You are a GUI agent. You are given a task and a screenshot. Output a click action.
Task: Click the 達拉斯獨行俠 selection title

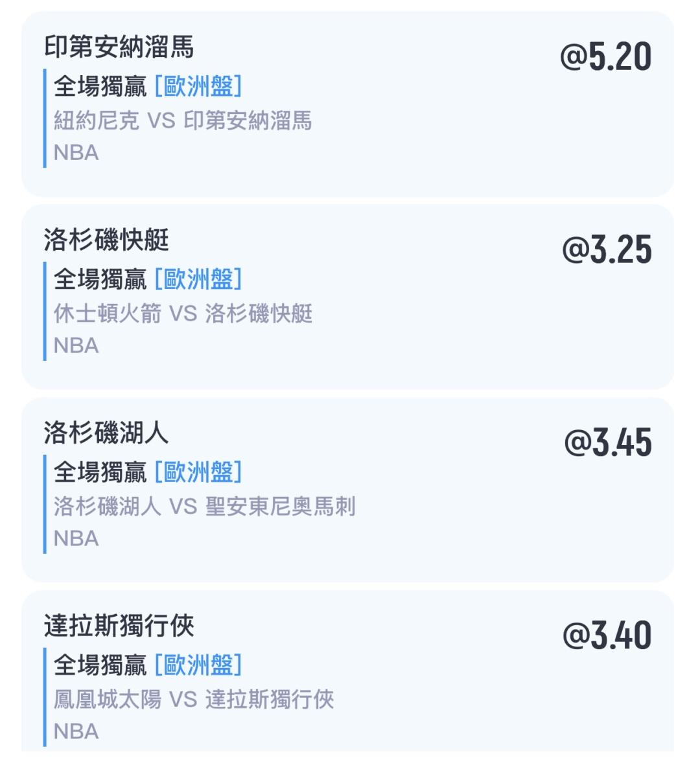tap(119, 626)
